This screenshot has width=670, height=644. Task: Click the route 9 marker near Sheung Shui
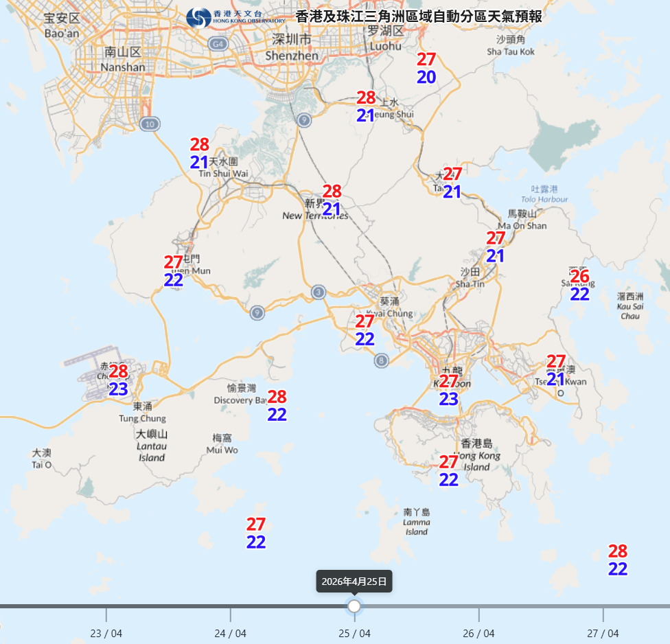tap(304, 120)
